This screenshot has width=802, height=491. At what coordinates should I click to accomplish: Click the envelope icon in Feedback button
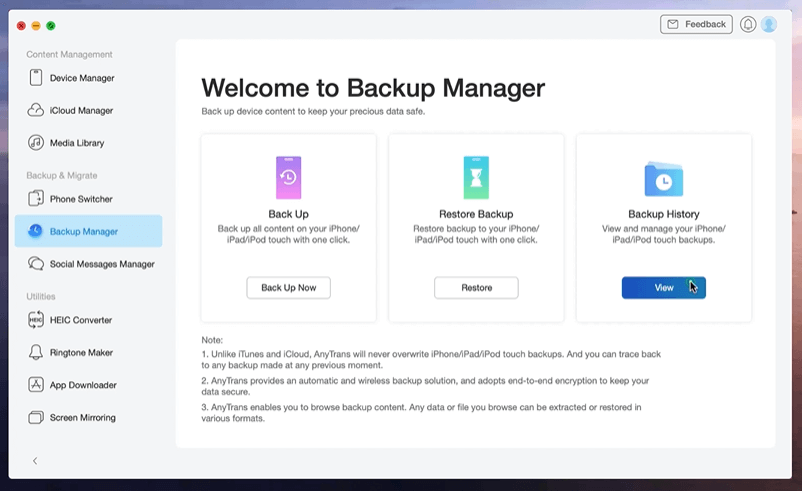click(673, 24)
